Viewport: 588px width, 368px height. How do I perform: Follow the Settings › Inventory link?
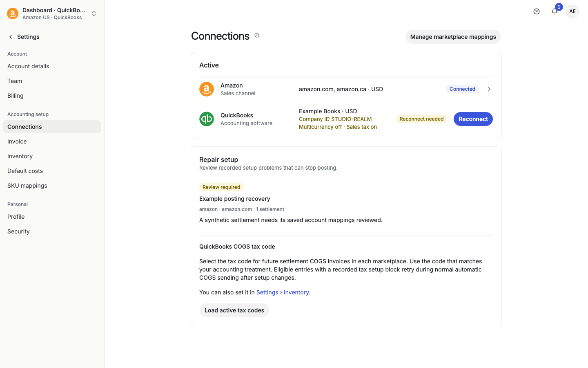point(283,292)
